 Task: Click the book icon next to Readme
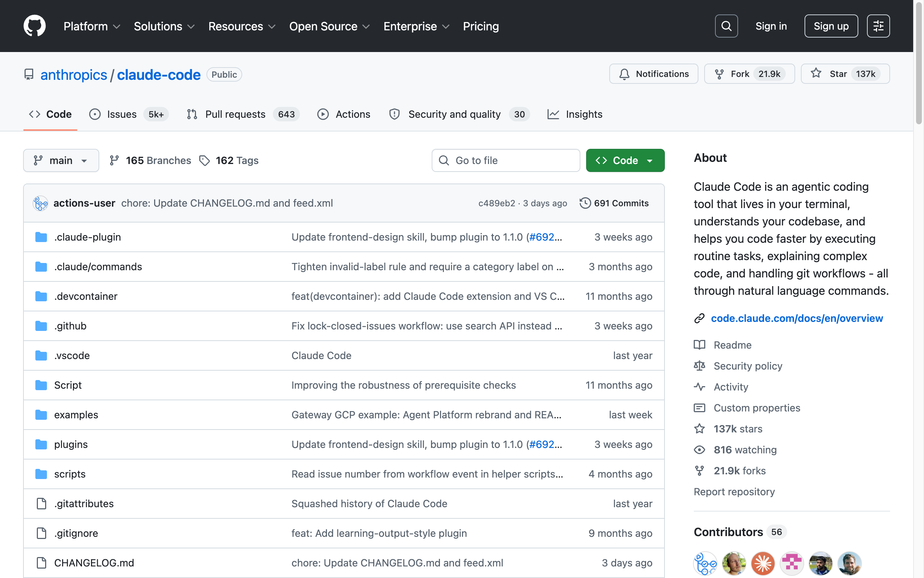[699, 345]
